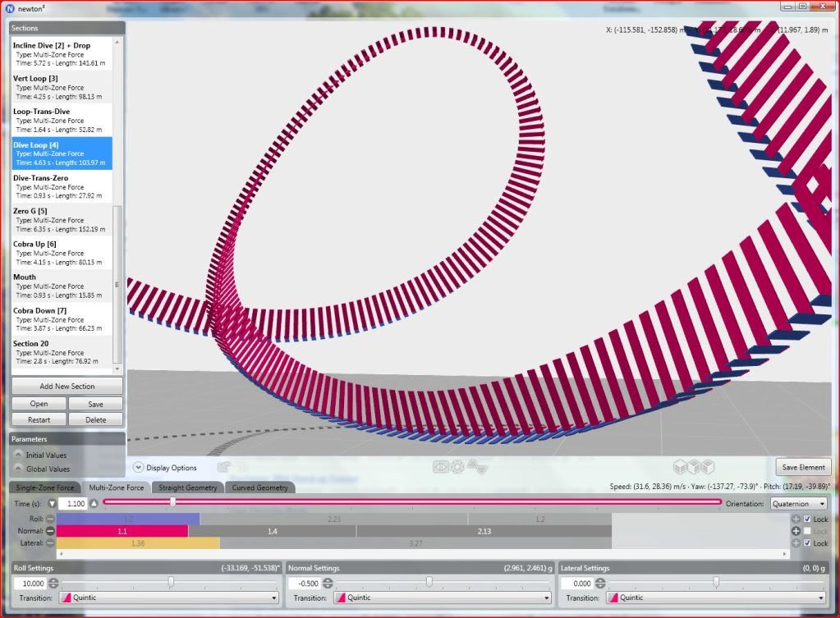
Task: Click the Roll Settings value field 10.000
Action: pyautogui.click(x=30, y=584)
